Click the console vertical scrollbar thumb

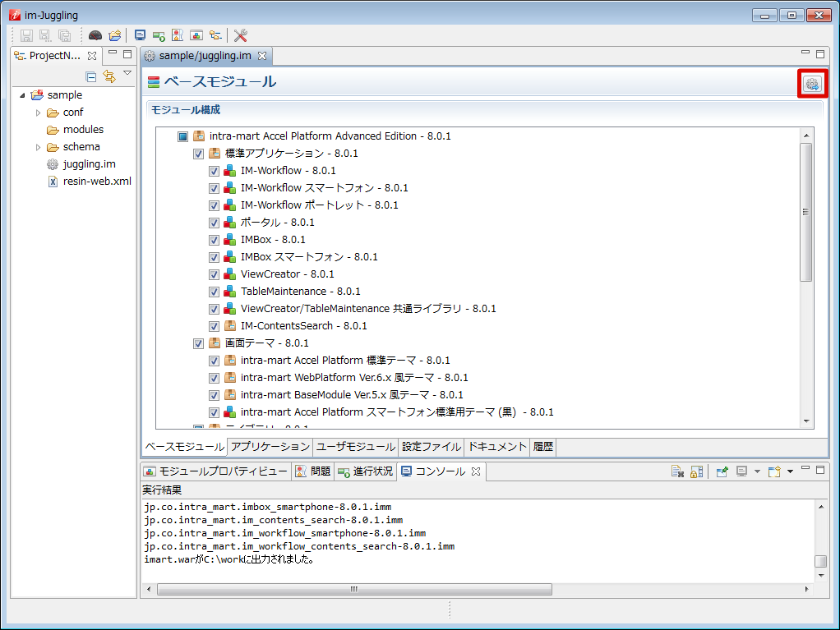tap(821, 561)
